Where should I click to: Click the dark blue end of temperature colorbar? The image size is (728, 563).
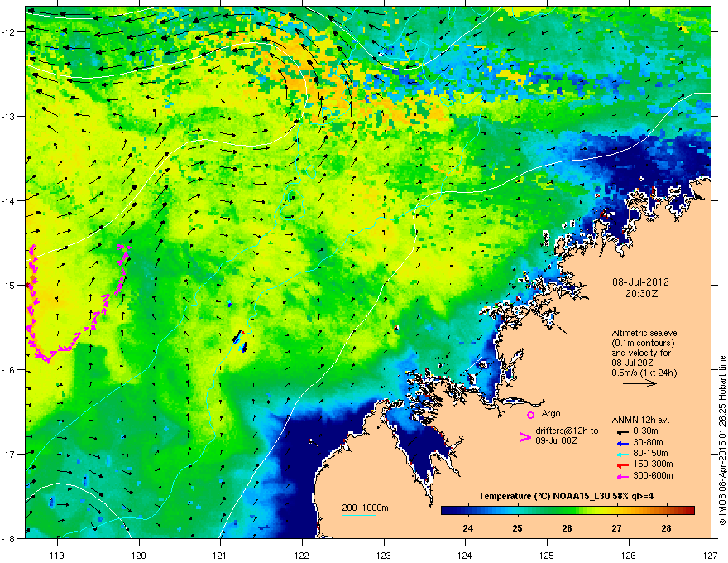(x=448, y=511)
